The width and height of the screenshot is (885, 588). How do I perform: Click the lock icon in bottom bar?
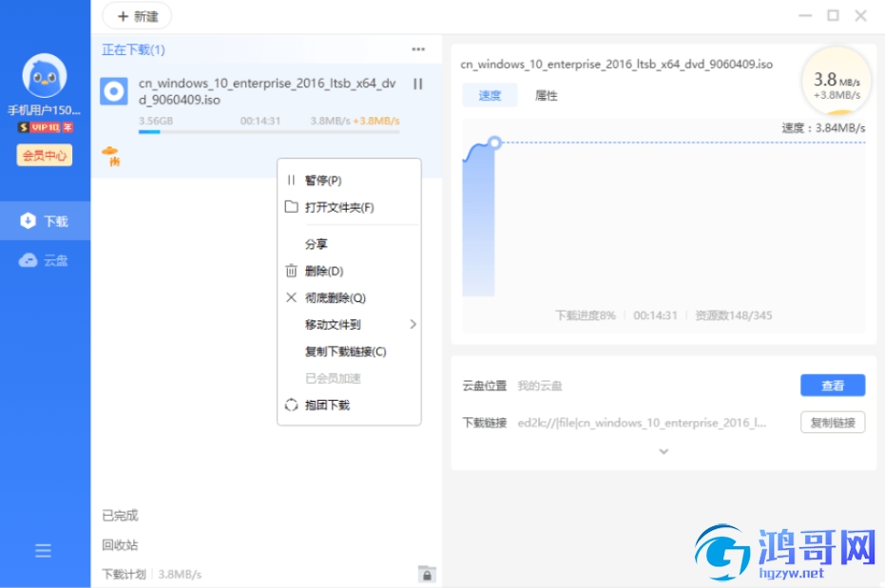click(x=427, y=574)
